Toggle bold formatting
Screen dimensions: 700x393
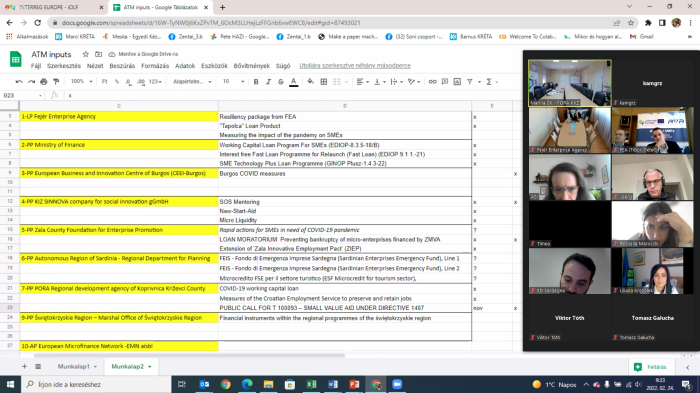(256, 82)
